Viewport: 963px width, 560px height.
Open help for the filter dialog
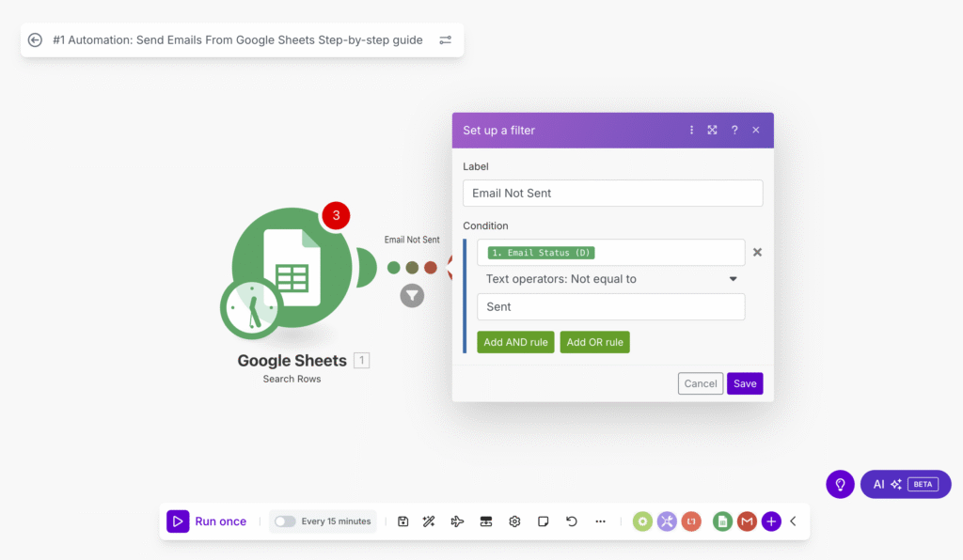click(734, 130)
